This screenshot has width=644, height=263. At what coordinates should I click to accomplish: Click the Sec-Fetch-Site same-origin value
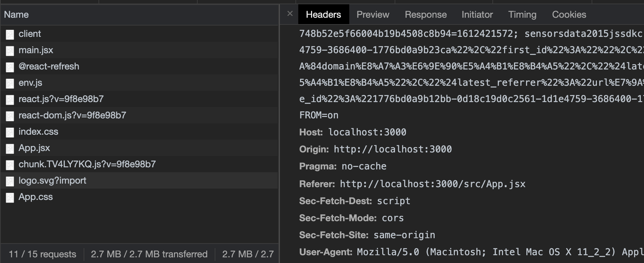coord(404,235)
